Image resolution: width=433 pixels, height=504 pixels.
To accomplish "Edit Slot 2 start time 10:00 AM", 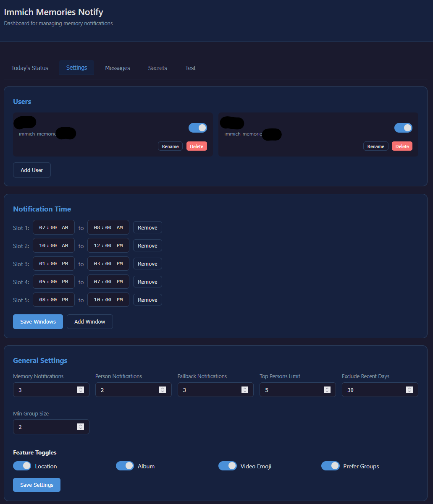I will pyautogui.click(x=54, y=245).
